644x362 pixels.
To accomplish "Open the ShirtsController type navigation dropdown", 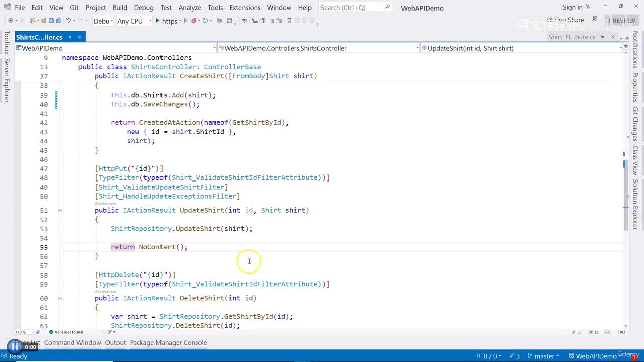I will (318, 48).
